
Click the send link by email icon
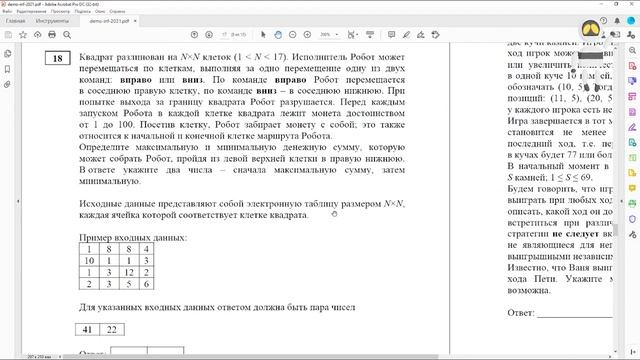616,35
